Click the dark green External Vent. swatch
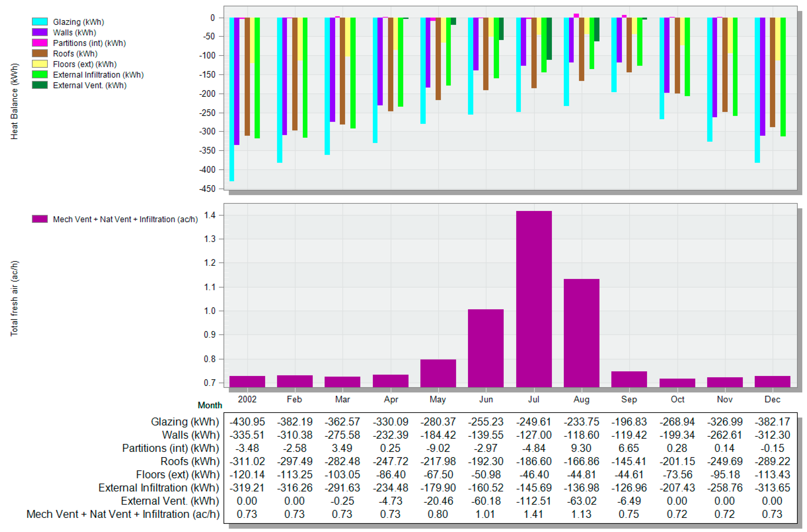The image size is (807, 532). 40,85
